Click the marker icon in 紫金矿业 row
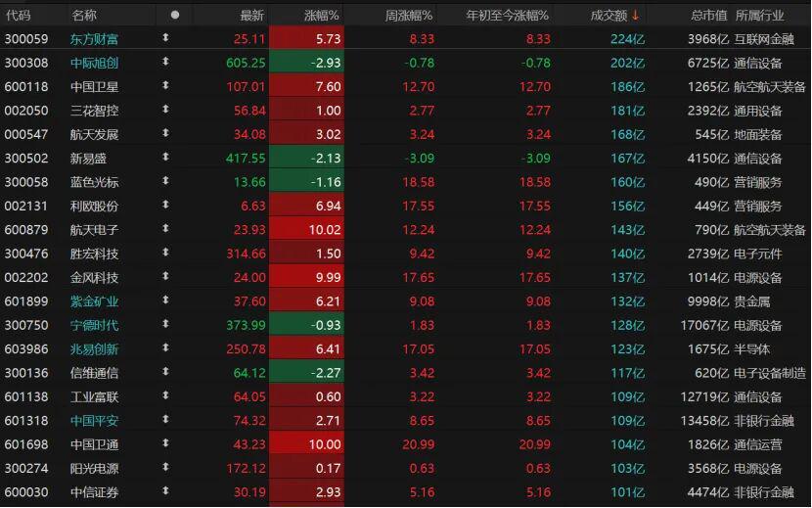Image resolution: width=812 pixels, height=508 pixels. (x=165, y=301)
